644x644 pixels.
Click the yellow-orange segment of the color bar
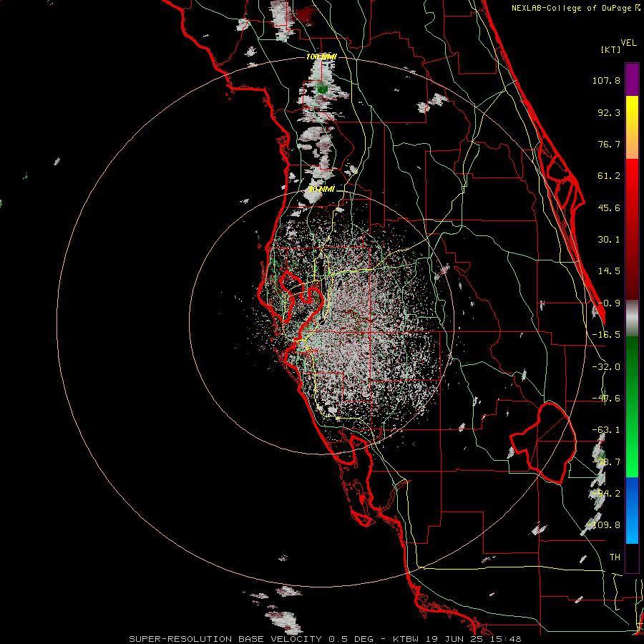632,127
